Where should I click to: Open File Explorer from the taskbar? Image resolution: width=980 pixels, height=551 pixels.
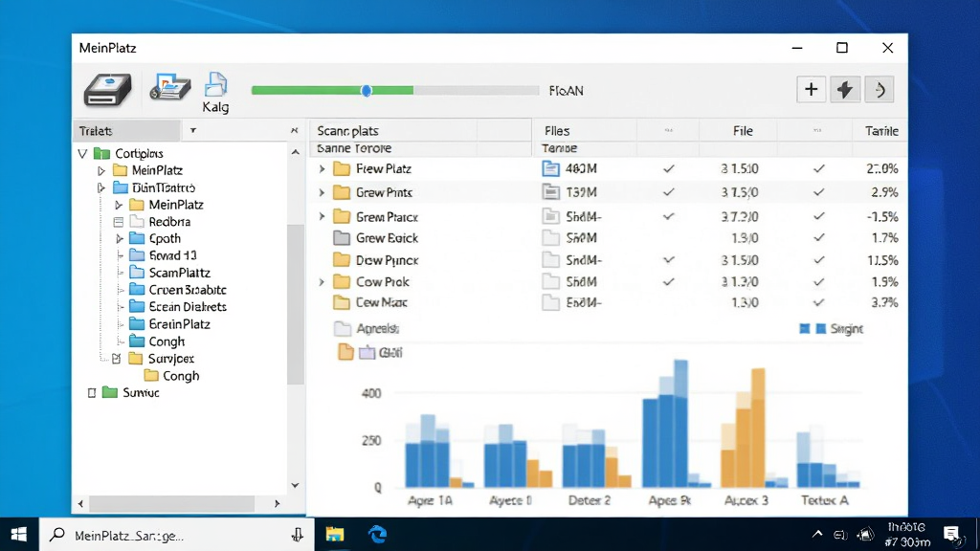(334, 535)
